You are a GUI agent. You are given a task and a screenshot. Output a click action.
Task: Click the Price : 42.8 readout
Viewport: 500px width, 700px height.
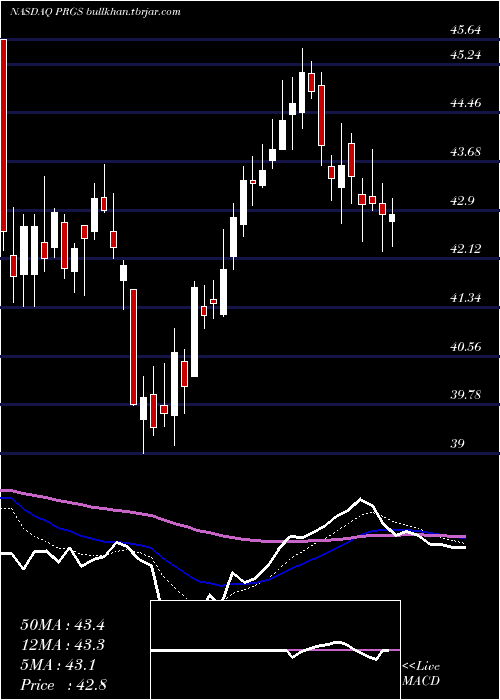pos(62,685)
